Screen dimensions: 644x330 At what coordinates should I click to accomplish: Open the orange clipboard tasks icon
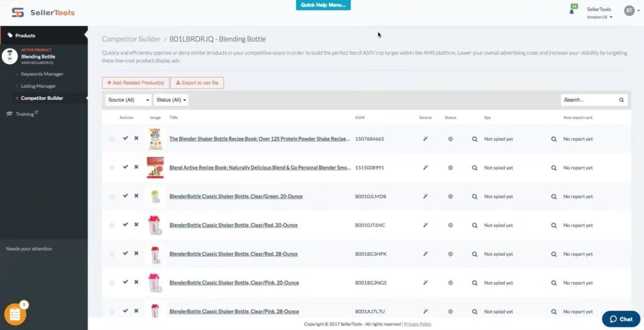tap(15, 314)
